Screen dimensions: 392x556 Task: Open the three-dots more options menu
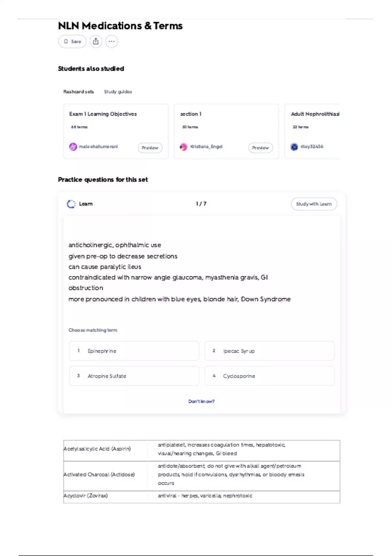[112, 42]
